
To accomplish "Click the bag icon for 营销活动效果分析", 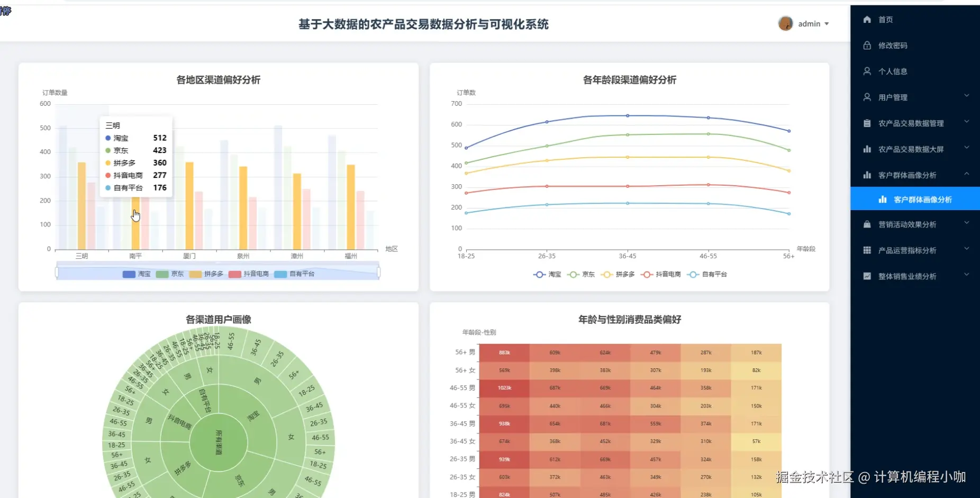I will 867,224.
